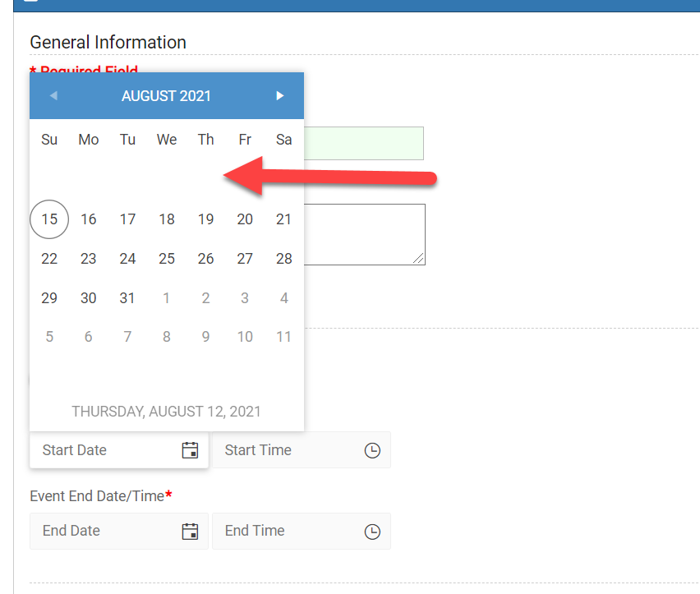Select Saturday August 28

(x=284, y=259)
